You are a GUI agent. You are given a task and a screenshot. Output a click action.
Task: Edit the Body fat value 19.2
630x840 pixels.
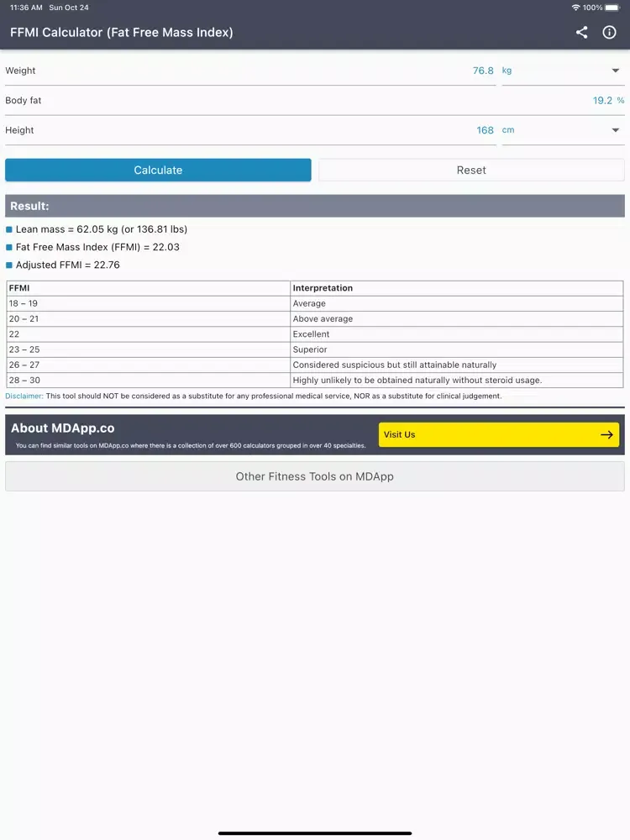(602, 101)
